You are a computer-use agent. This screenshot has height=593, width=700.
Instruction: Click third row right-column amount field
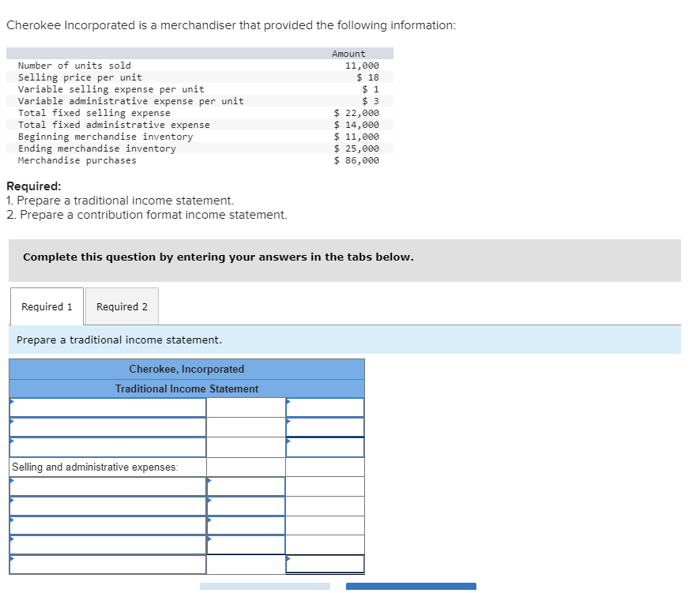point(325,447)
